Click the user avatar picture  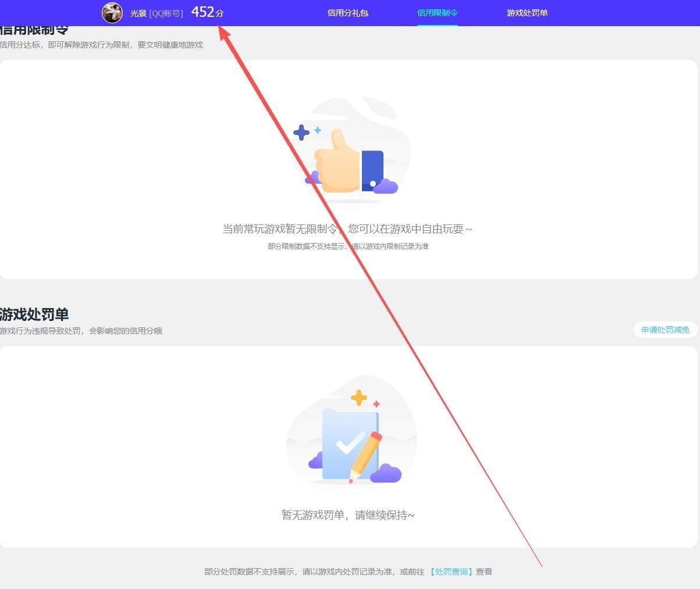point(112,12)
